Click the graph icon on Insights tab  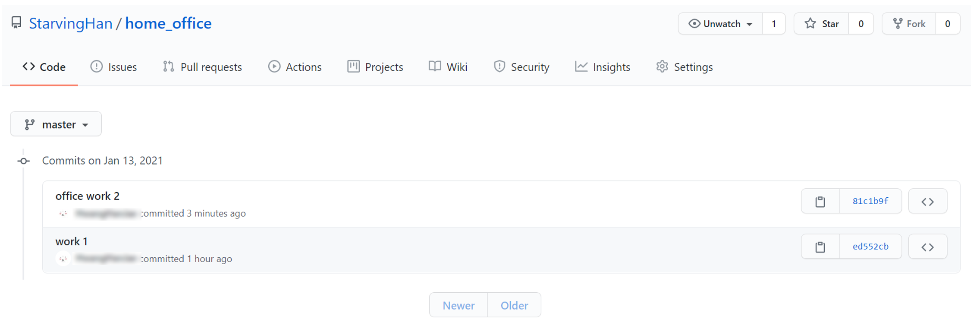(x=581, y=66)
